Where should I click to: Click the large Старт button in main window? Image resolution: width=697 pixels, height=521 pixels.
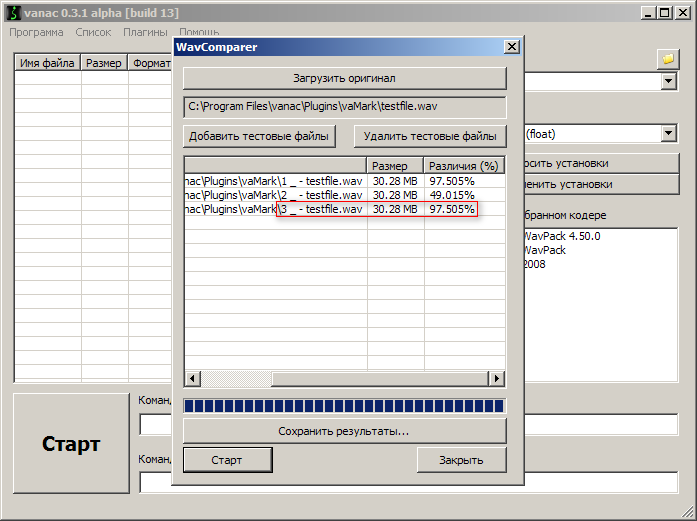tap(71, 444)
